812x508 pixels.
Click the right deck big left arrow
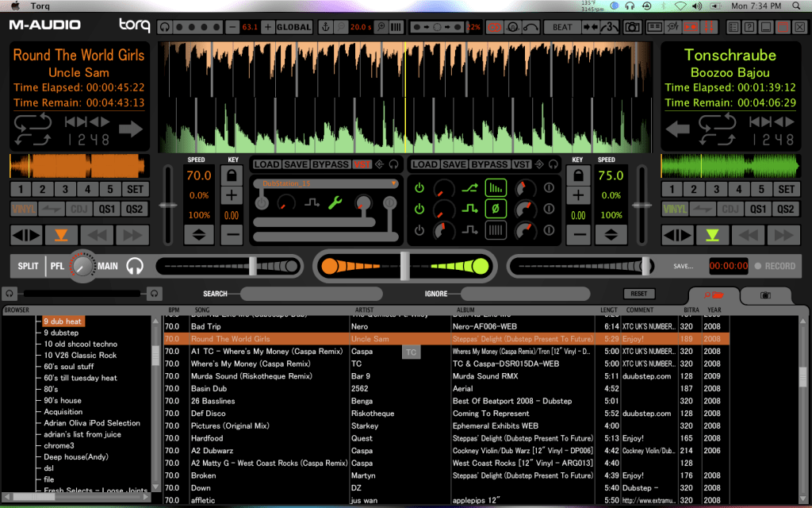[x=678, y=129]
